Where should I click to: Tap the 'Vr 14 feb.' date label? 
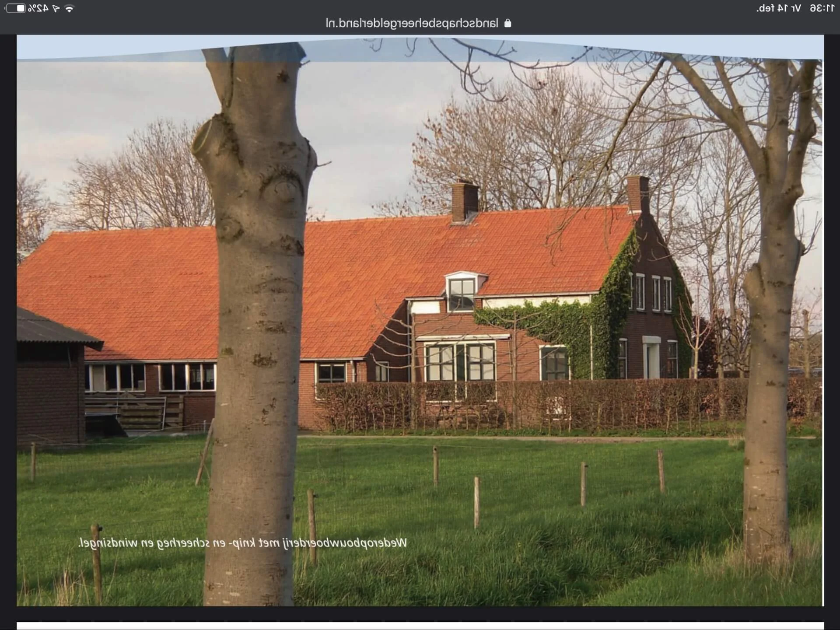tap(779, 8)
